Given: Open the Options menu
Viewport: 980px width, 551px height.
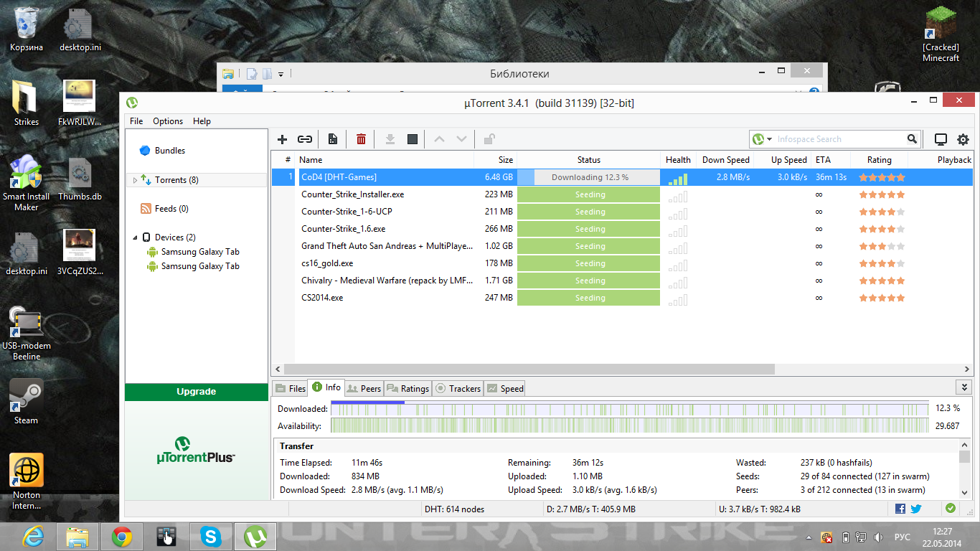Looking at the screenshot, I should click(x=168, y=121).
